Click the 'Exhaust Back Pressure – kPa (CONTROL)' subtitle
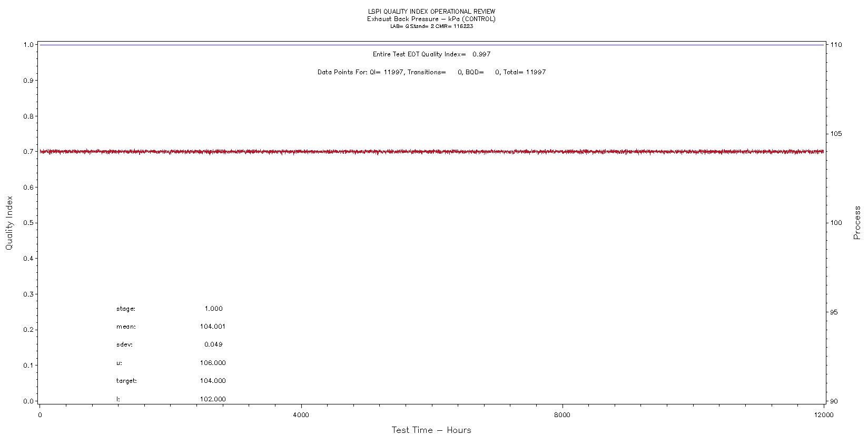Screen dimensions: 868x445 (431, 19)
